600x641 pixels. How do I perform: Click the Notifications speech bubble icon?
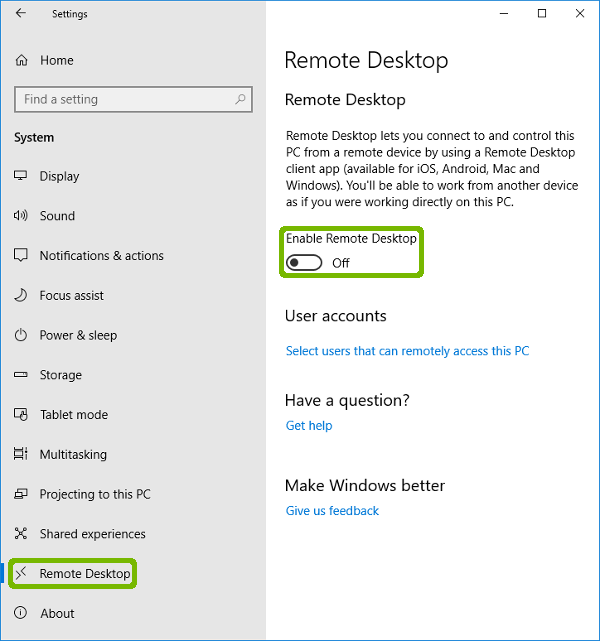[x=20, y=255]
